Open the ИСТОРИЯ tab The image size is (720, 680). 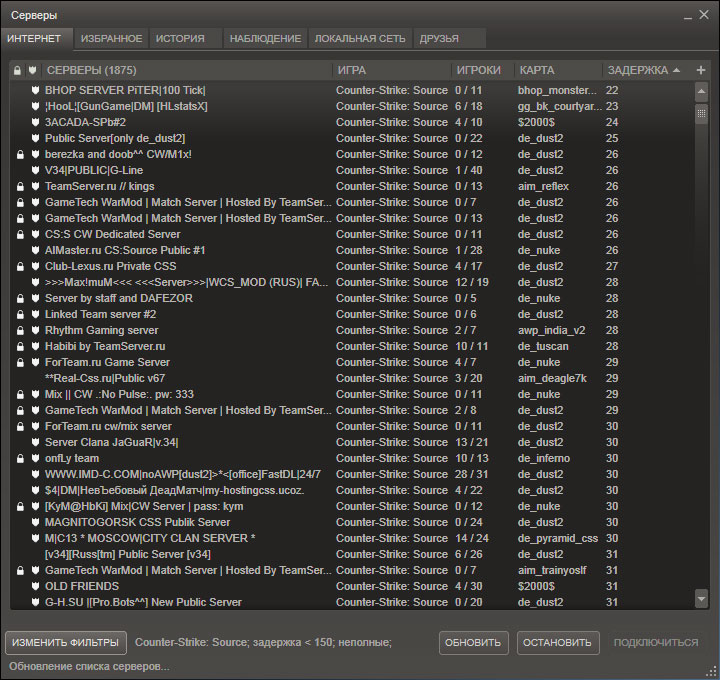[186, 39]
